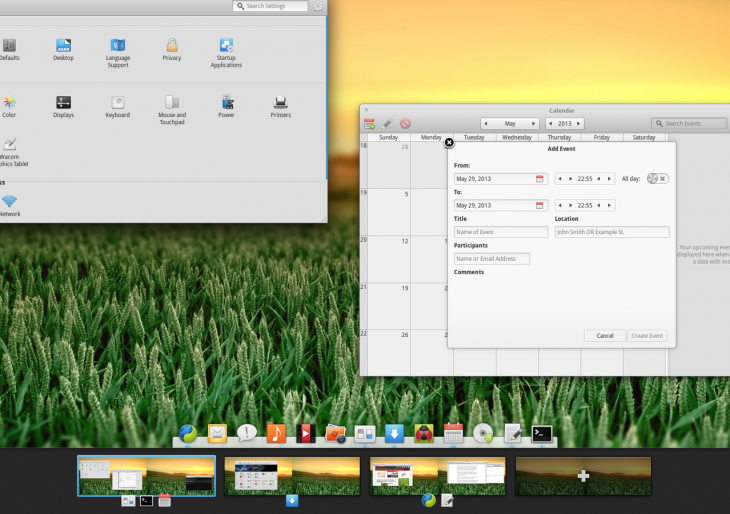Launch the music player from the dock
Viewport: 730px width, 514px height.
click(276, 433)
